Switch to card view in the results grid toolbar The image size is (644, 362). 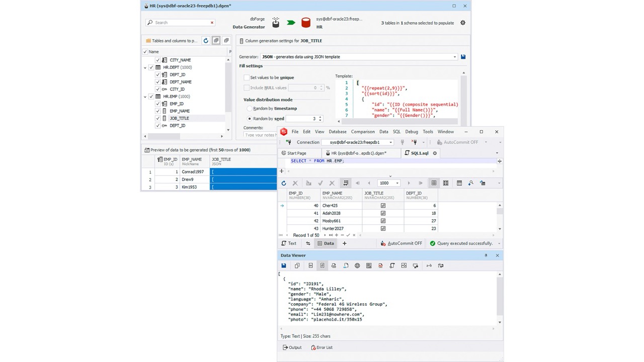pos(446,183)
